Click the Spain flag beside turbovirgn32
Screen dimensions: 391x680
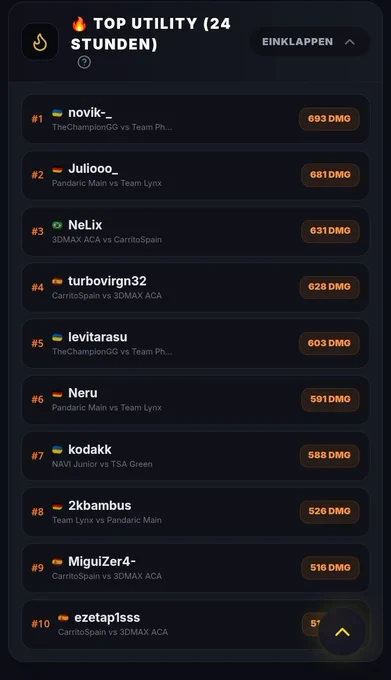click(x=57, y=281)
